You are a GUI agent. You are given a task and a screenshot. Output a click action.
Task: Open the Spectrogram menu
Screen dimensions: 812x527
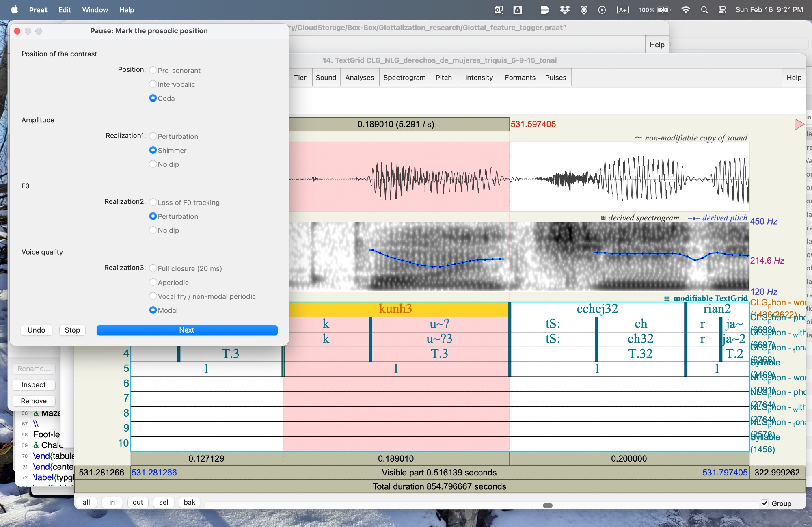pos(404,78)
